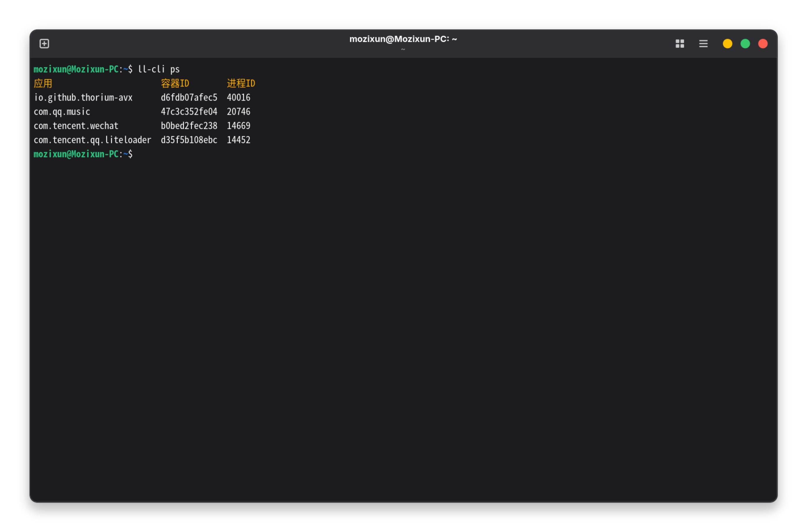The height and width of the screenshot is (532, 807).
Task: Click com.tencent.wechat application row
Action: click(x=76, y=126)
